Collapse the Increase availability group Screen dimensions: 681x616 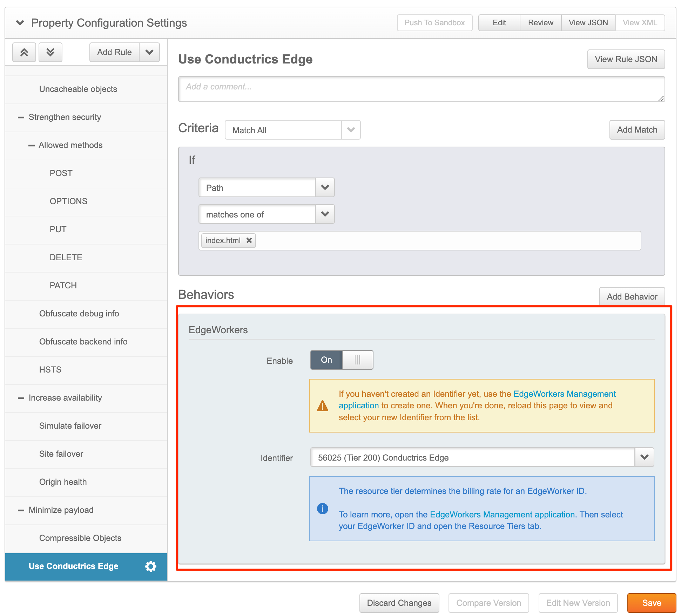[x=21, y=398]
